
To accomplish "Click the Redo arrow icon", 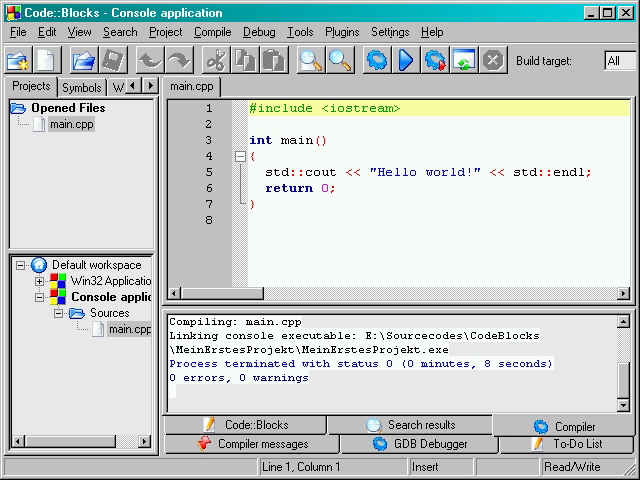I will pyautogui.click(x=179, y=61).
